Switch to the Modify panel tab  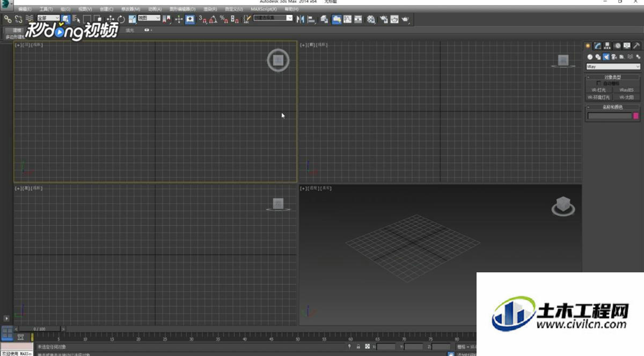click(x=597, y=46)
